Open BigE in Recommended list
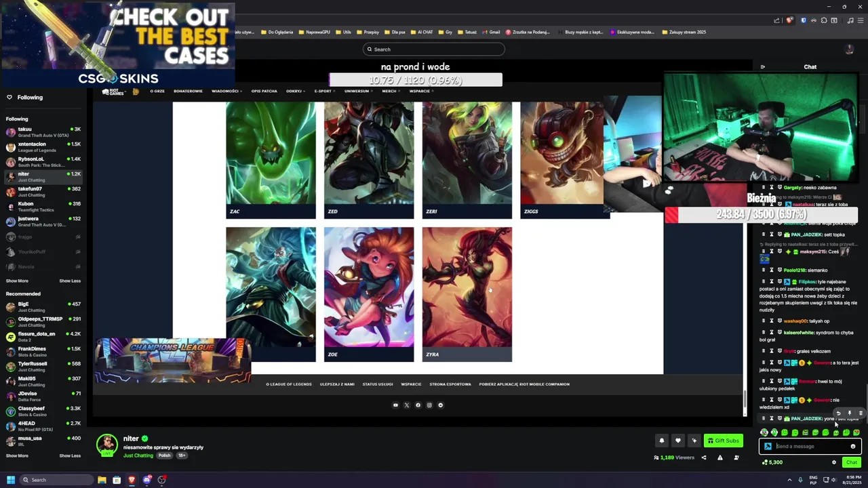The width and height of the screenshot is (868, 488). [43, 307]
